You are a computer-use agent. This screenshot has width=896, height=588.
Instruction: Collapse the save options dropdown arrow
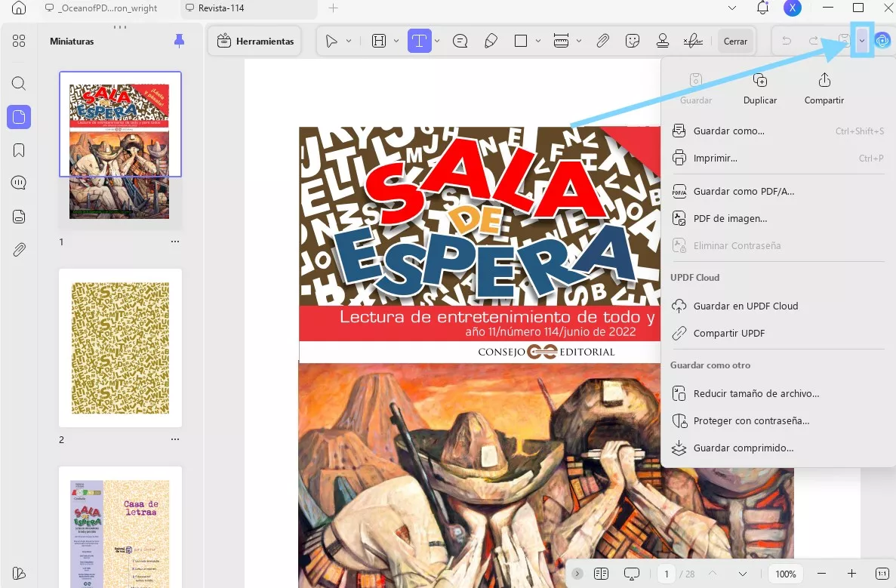pyautogui.click(x=862, y=41)
